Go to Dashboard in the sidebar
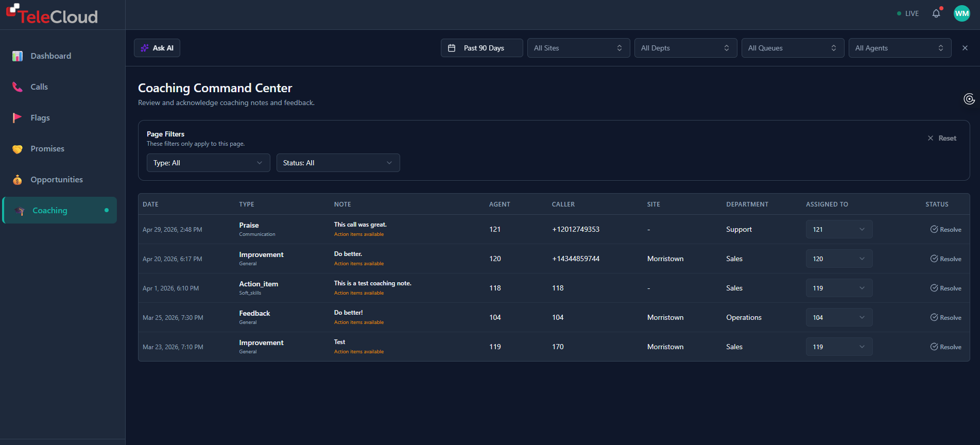The height and width of the screenshot is (445, 980). pos(60,56)
